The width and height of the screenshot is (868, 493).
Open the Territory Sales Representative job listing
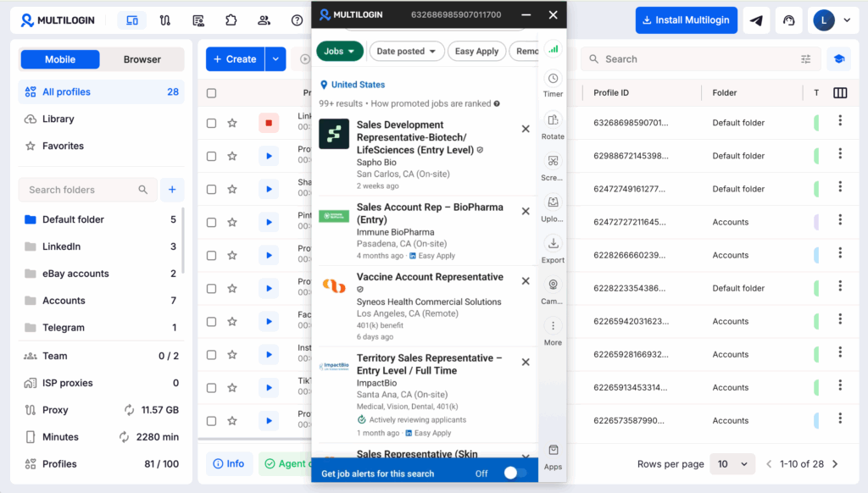[x=429, y=364]
